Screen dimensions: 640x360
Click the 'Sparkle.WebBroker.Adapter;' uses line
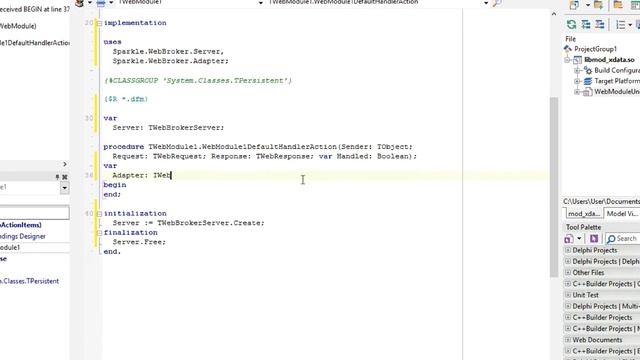(171, 61)
